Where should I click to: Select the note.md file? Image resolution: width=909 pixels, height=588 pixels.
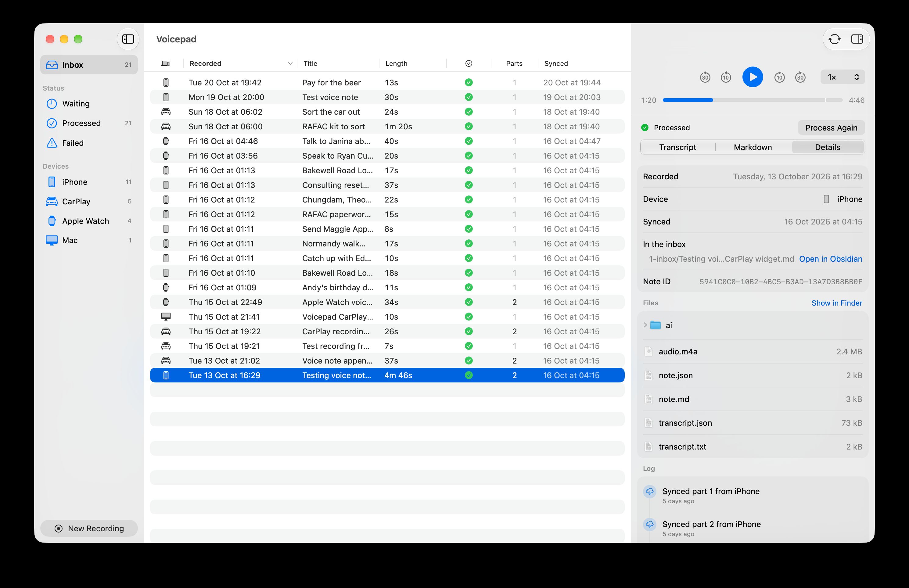pyautogui.click(x=753, y=400)
